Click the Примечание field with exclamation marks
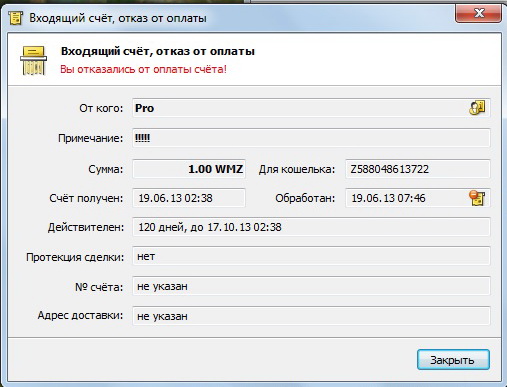Viewport: 507px width, 387px height. [311, 138]
